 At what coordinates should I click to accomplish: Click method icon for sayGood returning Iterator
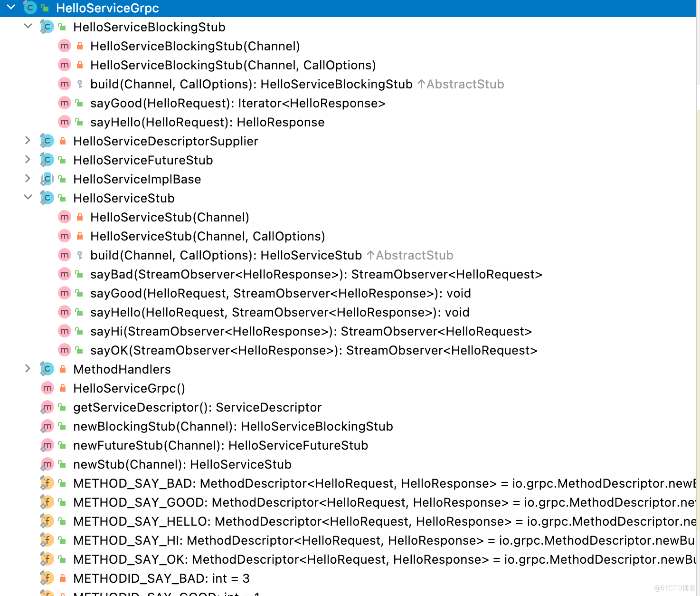(x=64, y=103)
